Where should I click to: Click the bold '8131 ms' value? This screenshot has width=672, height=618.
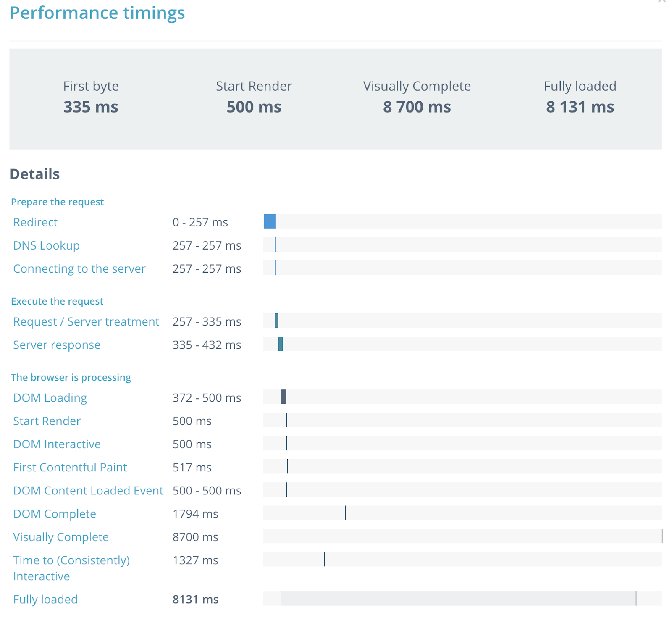point(195,600)
